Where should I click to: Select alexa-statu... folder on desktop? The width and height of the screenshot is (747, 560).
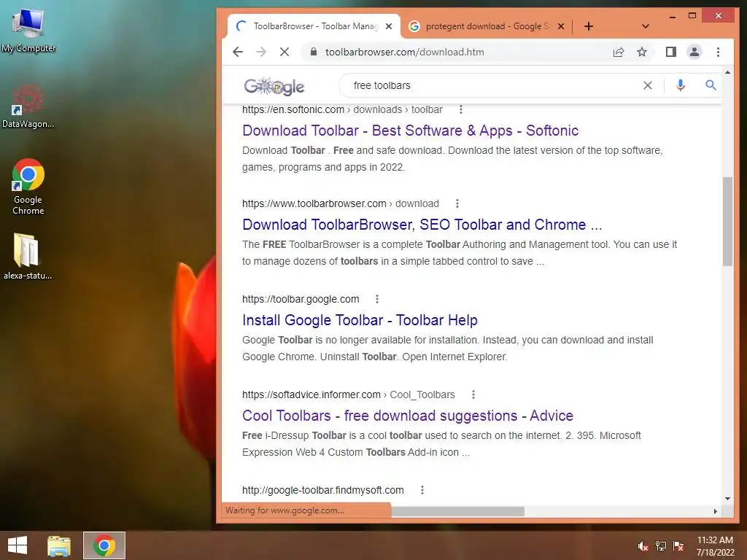[x=28, y=256]
